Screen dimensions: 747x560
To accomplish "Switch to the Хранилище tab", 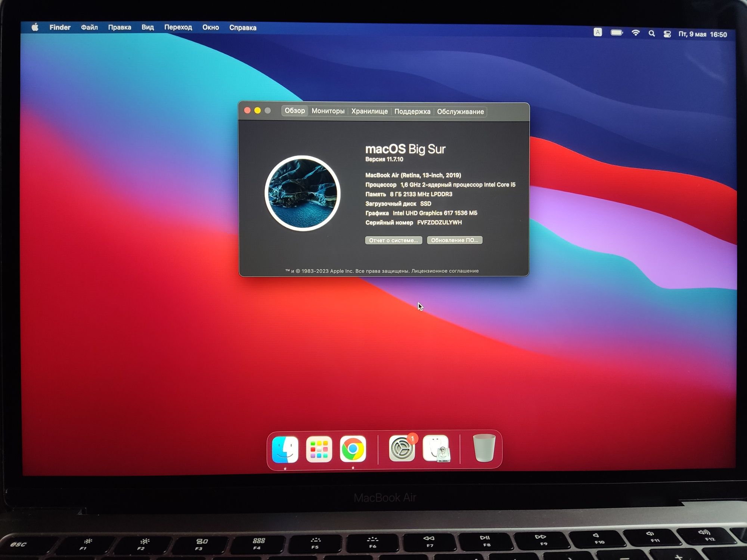I will pyautogui.click(x=369, y=111).
